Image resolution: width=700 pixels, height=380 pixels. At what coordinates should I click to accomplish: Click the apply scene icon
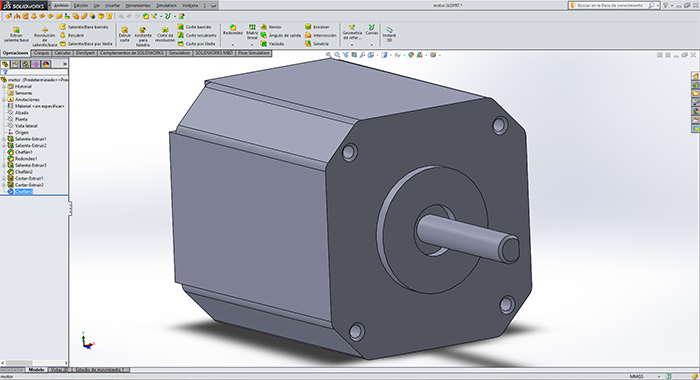[x=420, y=55]
